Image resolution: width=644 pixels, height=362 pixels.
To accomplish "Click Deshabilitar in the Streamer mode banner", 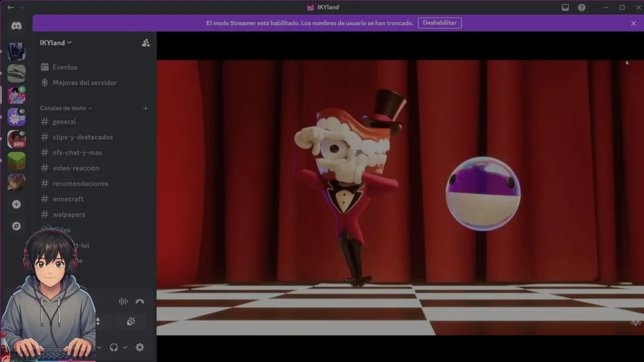I will 440,23.
